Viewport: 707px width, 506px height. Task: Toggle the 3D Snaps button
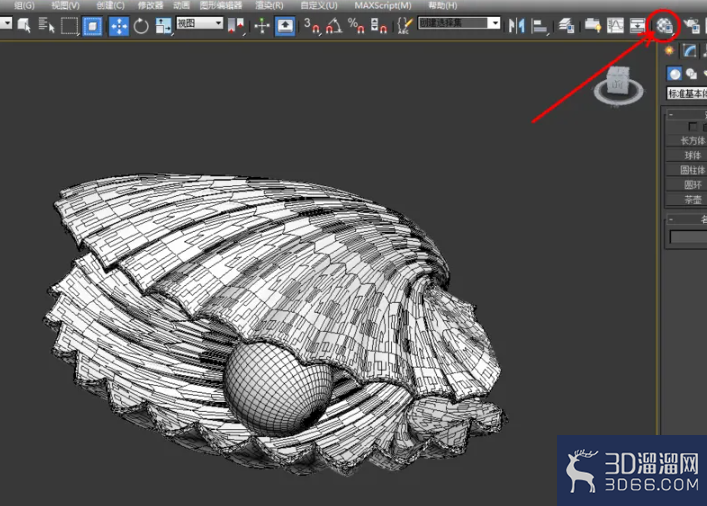(x=311, y=25)
